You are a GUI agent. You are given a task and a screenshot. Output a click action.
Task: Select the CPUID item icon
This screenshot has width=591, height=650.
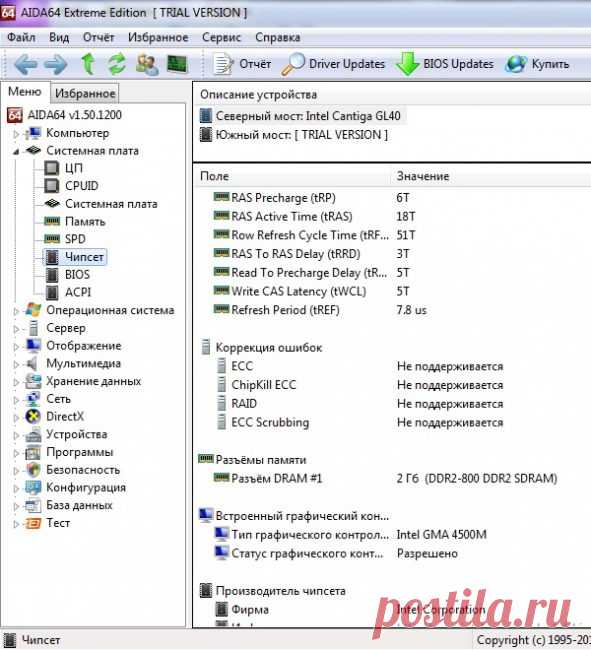(52, 186)
